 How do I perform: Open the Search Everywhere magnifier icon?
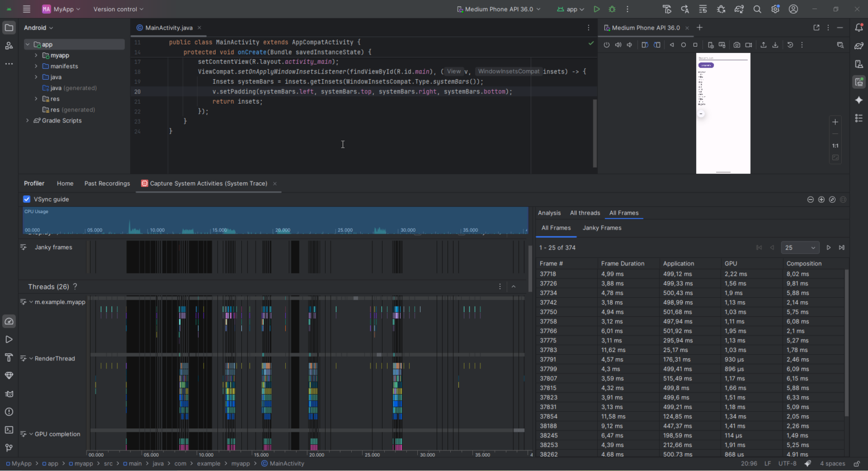tap(757, 9)
